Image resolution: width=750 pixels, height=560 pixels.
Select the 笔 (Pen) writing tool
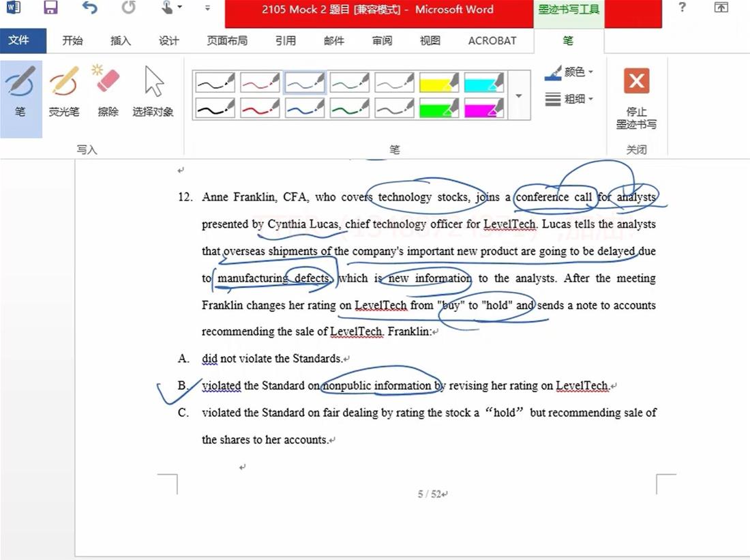pyautogui.click(x=20, y=99)
